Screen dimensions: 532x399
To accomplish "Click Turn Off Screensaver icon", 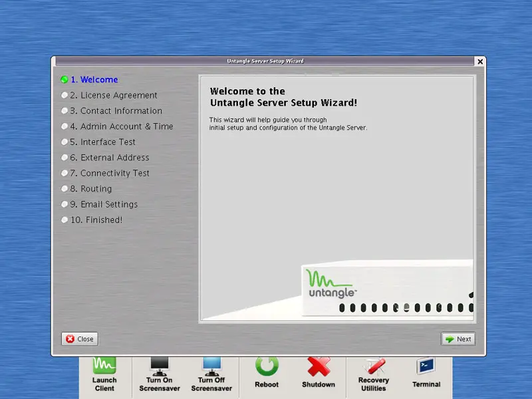I will 211,374.
